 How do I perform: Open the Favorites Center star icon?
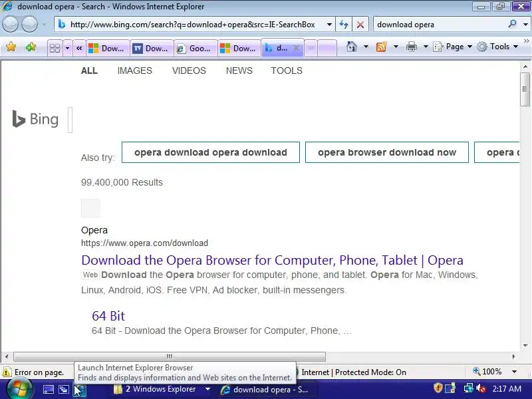click(11, 47)
